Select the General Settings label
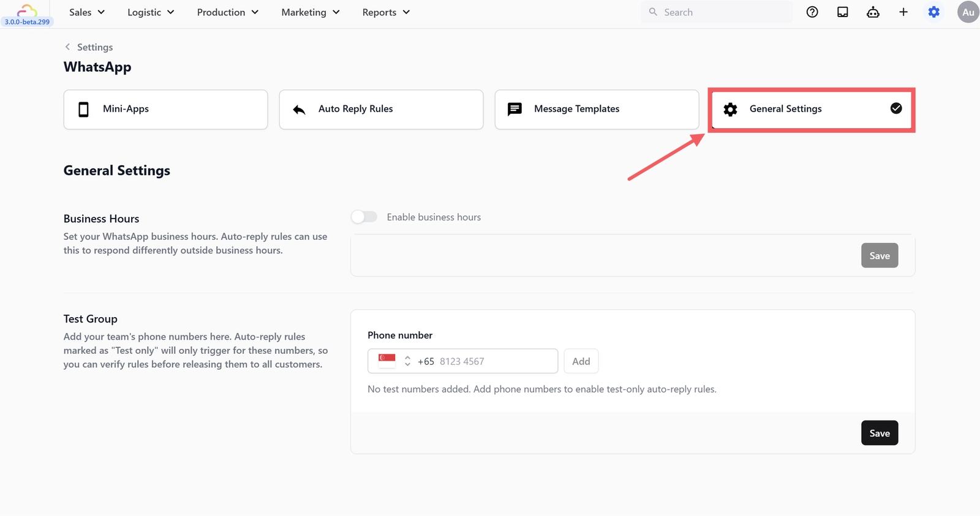Screen dimensions: 980x516 tap(786, 109)
